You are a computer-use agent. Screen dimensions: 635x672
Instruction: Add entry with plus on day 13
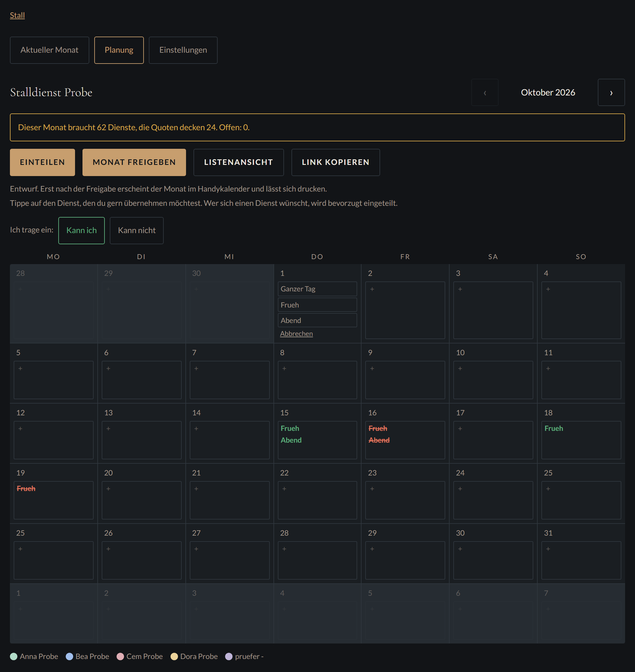pos(141,440)
